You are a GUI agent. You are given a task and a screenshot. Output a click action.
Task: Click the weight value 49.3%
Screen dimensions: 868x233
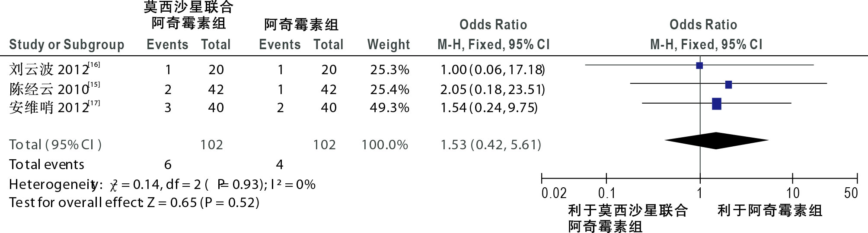coord(389,107)
